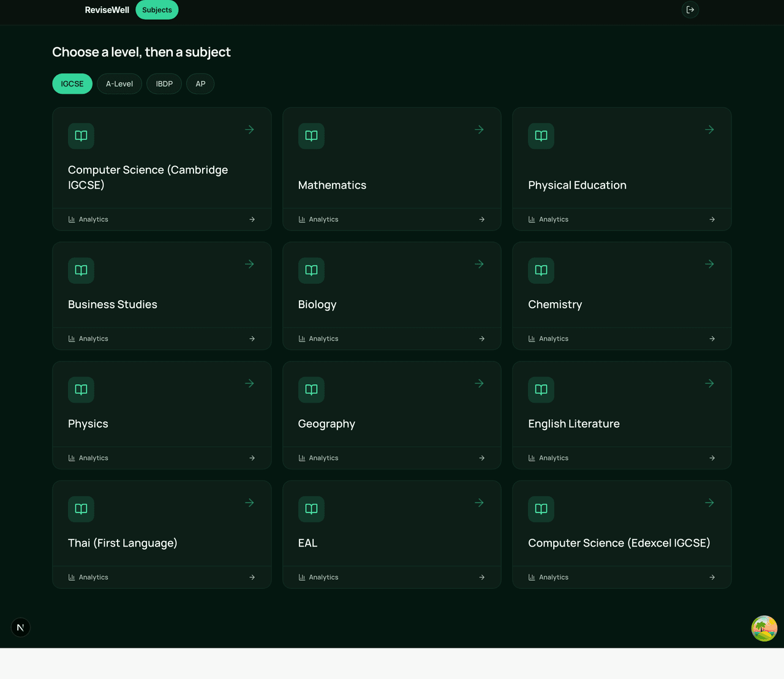Click the top arrow icon on English Literature card
The height and width of the screenshot is (679, 784).
pos(709,384)
